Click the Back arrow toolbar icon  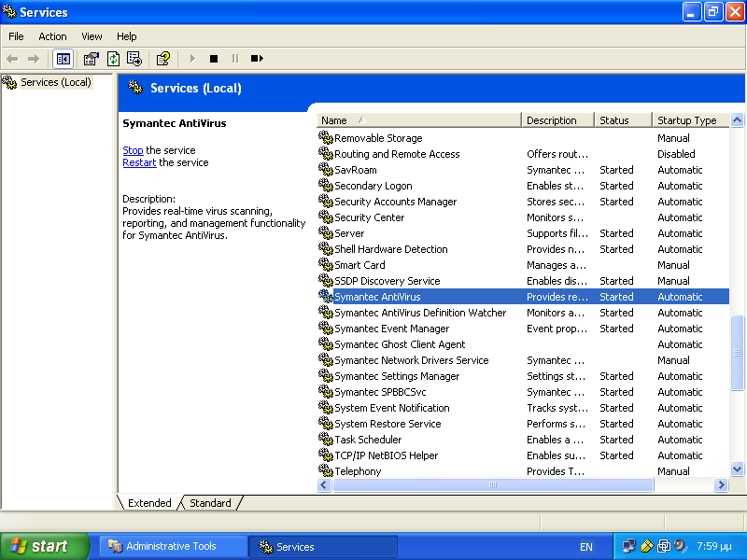click(12, 59)
